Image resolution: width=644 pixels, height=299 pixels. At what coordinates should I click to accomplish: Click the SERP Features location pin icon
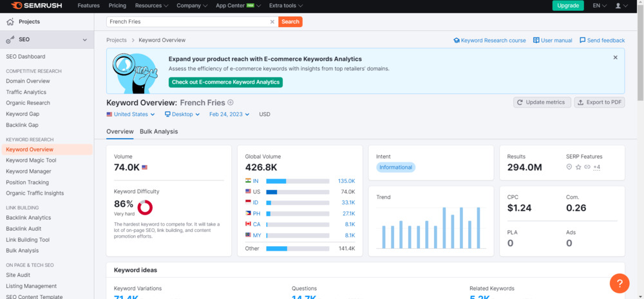coord(569,167)
